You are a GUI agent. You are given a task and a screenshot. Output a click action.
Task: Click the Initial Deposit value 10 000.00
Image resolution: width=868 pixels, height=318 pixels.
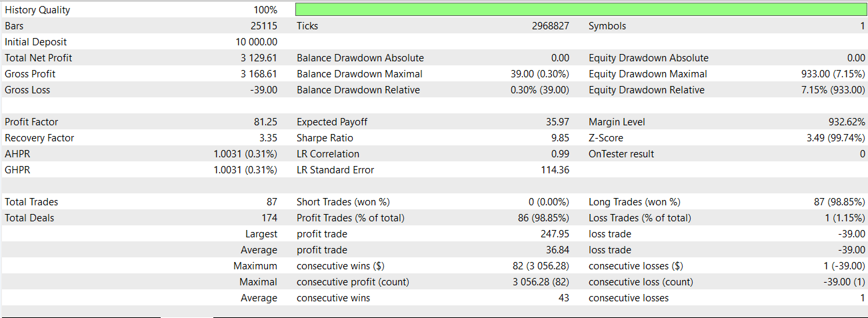coord(253,42)
